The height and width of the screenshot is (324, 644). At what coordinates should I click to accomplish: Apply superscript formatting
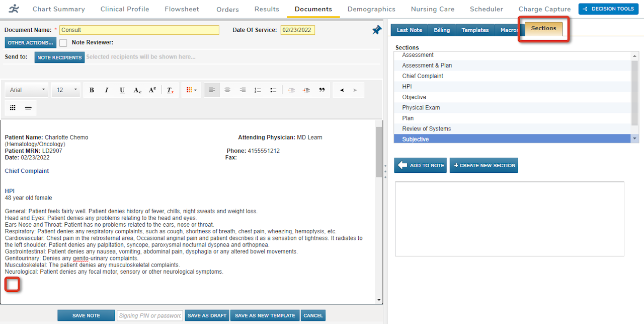click(x=152, y=90)
